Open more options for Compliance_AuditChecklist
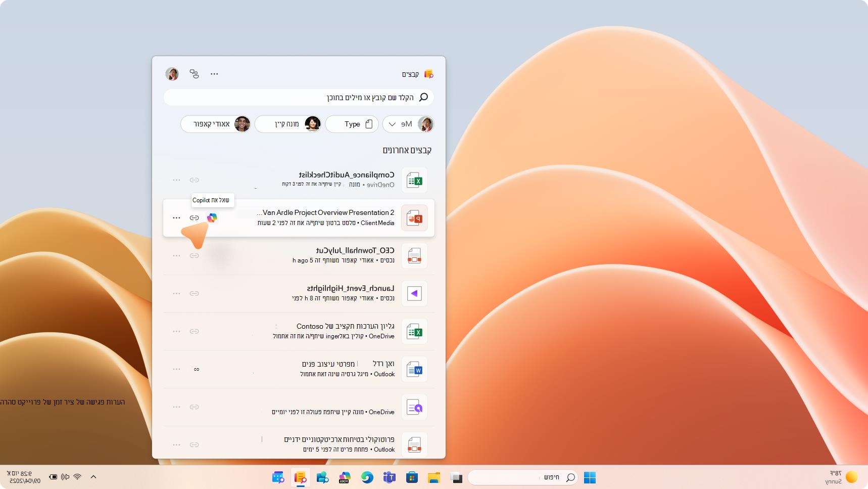The width and height of the screenshot is (868, 489). click(176, 180)
